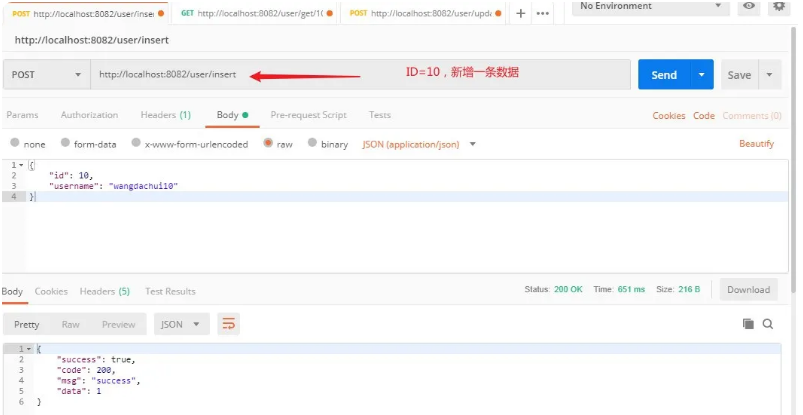
Task: Open the response Body tab
Action: [12, 291]
